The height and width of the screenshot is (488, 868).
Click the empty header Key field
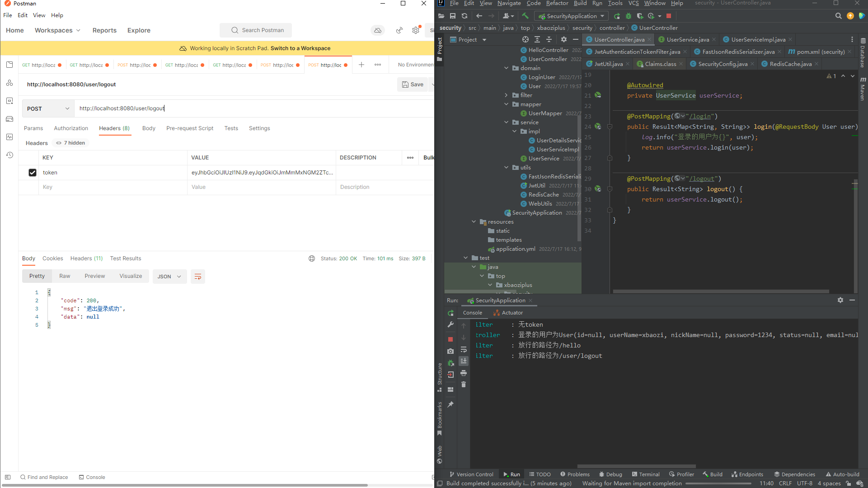point(113,187)
